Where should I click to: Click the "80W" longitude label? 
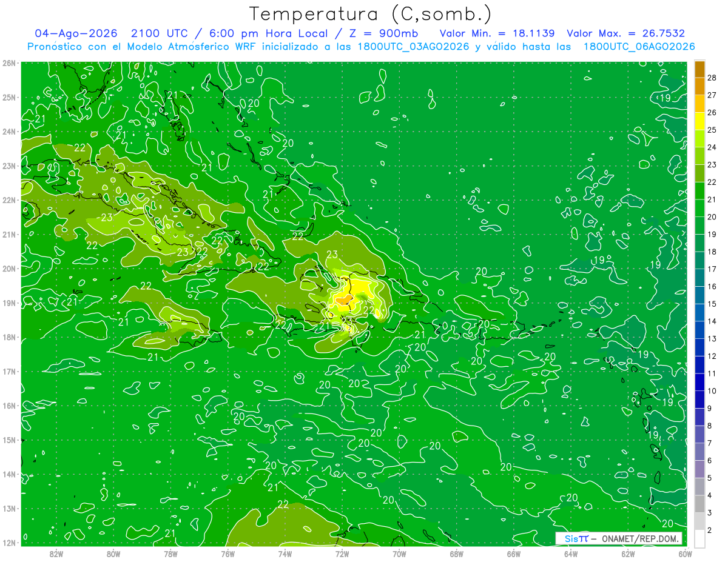(113, 553)
